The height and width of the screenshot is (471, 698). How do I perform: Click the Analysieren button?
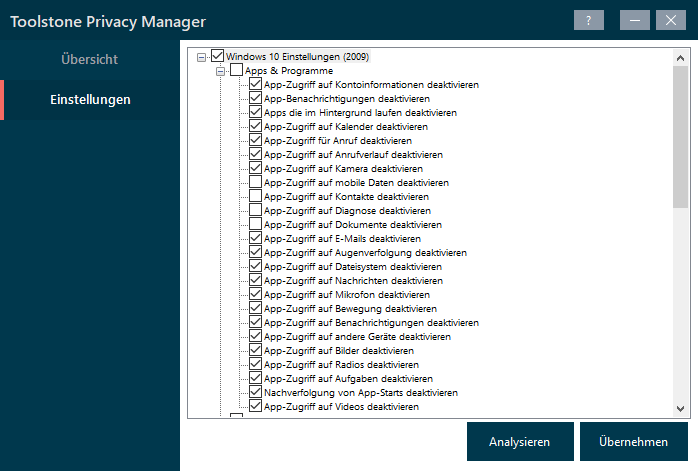click(520, 442)
